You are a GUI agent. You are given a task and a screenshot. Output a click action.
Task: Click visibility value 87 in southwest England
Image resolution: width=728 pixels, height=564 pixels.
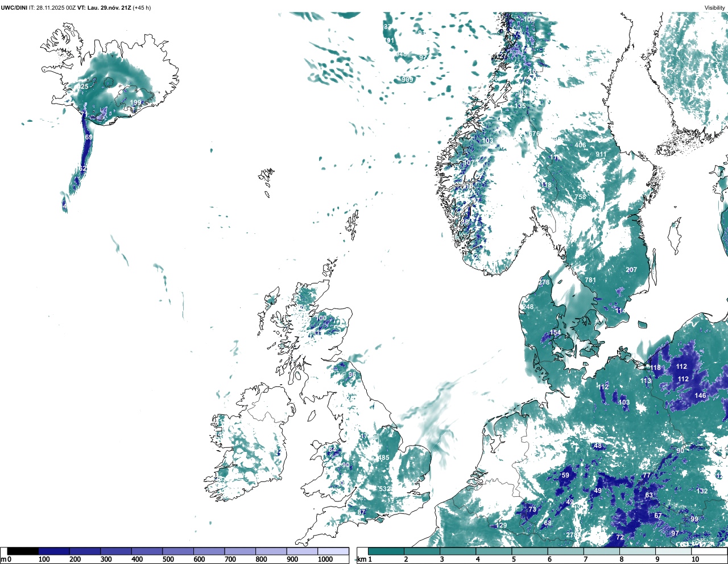pos(361,512)
